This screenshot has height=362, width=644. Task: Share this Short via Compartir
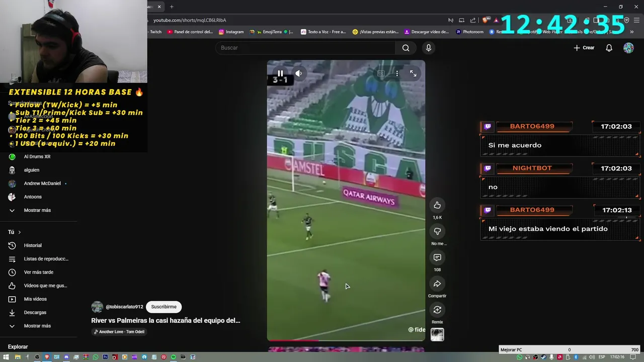point(437,284)
